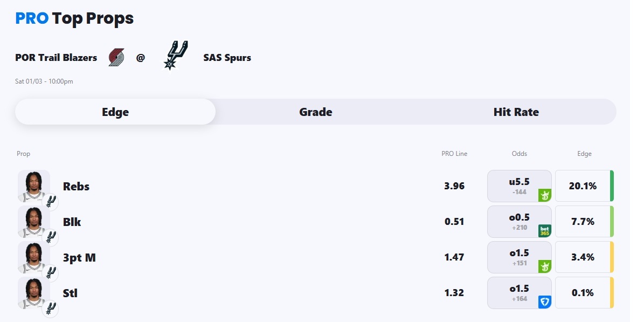Click the bet365 icon in Blk row

544,231
